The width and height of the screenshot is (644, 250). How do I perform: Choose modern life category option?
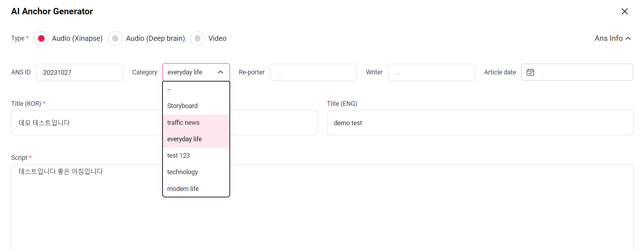[183, 188]
